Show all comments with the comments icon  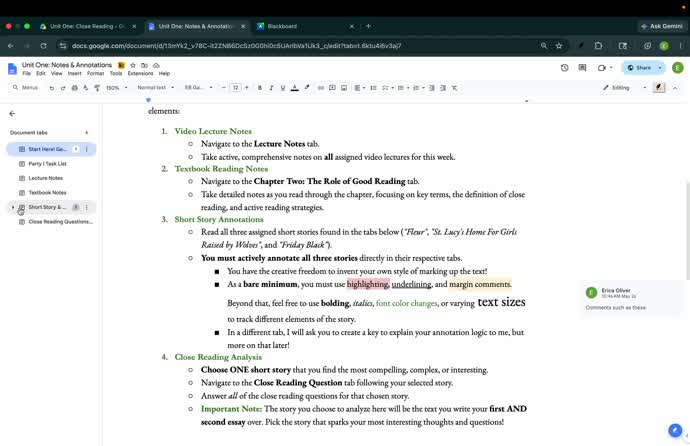[582, 68]
